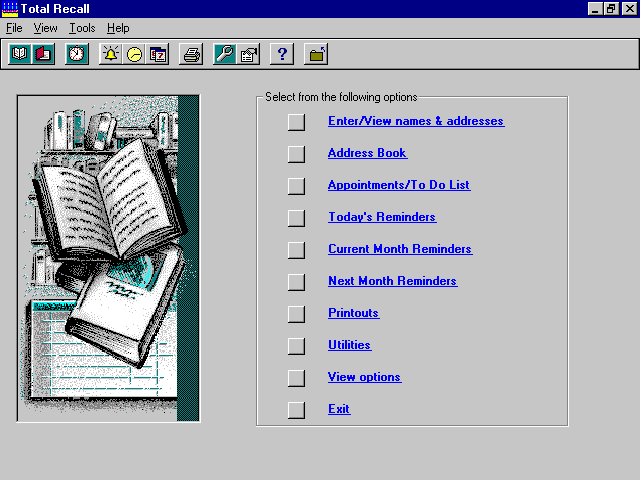Open the File menu
Image resolution: width=640 pixels, height=480 pixels.
14,28
